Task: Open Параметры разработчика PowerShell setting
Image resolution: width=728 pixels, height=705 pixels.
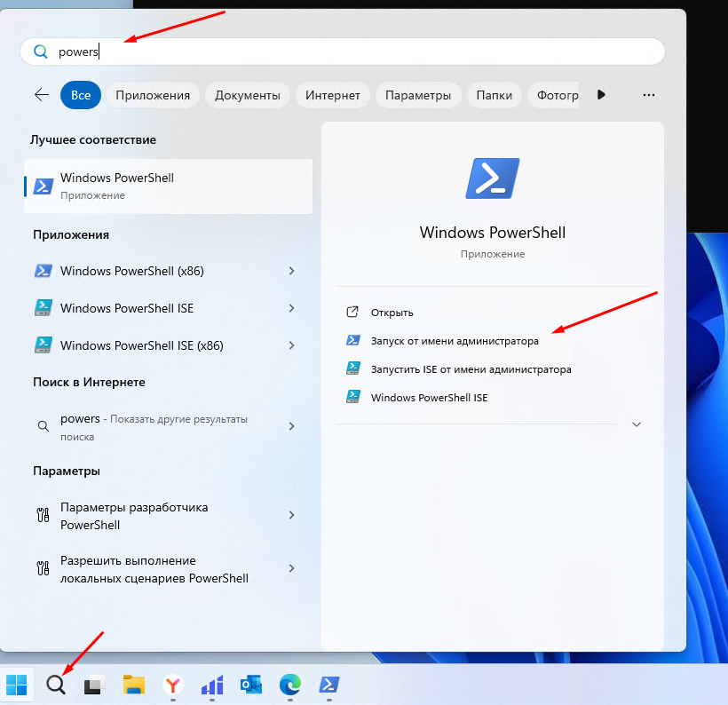Action: pyautogui.click(x=168, y=516)
